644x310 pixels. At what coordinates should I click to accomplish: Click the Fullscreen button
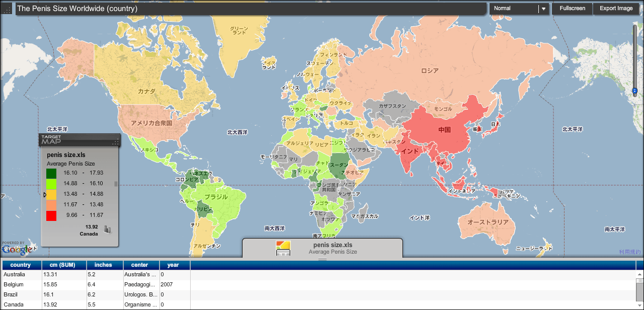coord(572,9)
